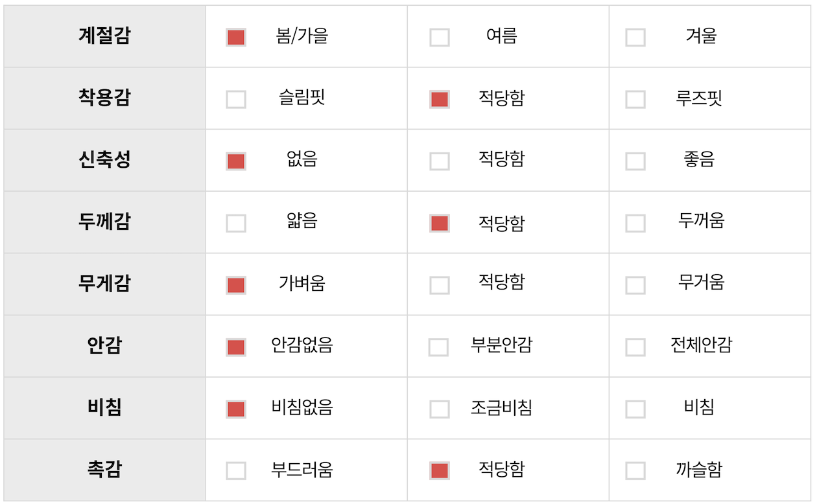This screenshot has height=504, width=817.
Task: Disable the checked 가벼움 checkbox
Action: pyautogui.click(x=236, y=285)
